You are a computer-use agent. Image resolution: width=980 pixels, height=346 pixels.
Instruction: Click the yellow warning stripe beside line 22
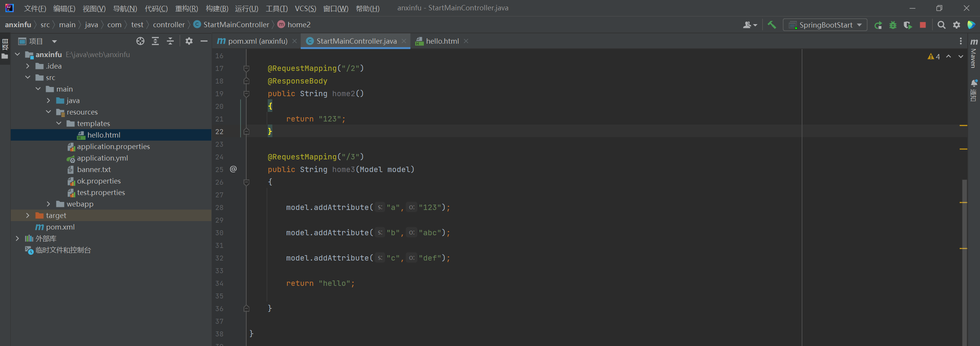(x=964, y=125)
